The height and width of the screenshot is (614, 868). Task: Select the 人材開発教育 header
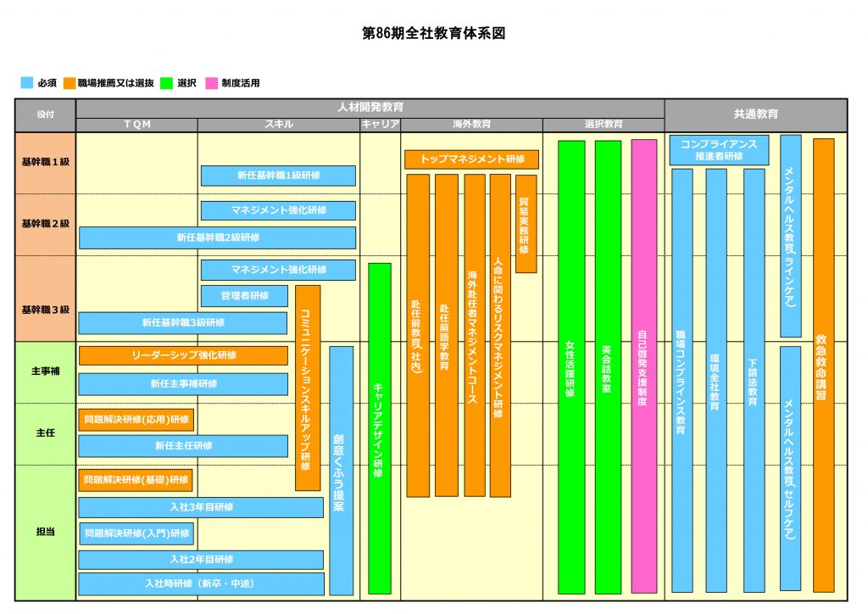pos(370,108)
